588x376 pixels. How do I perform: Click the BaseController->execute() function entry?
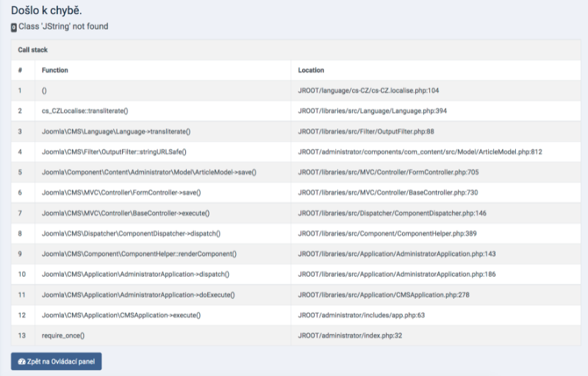(126, 213)
